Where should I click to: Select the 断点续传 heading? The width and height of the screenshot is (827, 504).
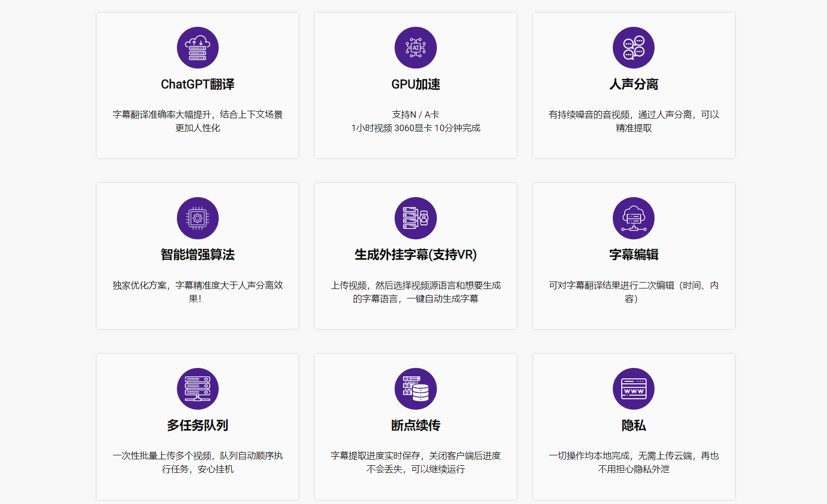[x=415, y=426]
